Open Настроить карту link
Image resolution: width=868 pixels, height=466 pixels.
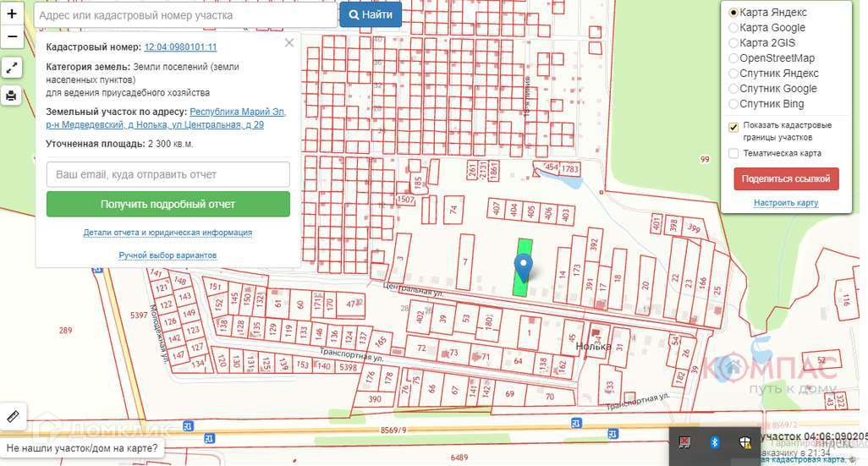point(786,203)
